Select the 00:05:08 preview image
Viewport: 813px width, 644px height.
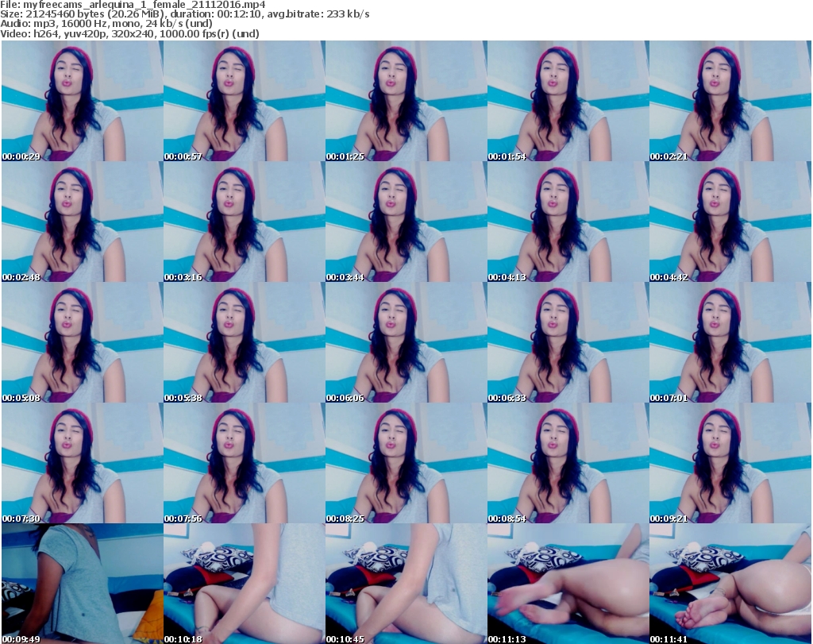tap(83, 342)
